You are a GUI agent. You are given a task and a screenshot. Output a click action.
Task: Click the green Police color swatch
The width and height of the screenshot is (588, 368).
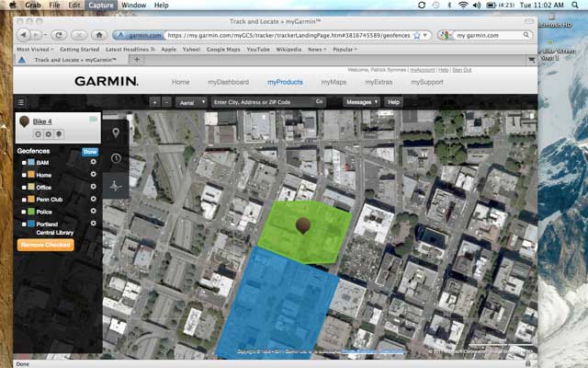[x=31, y=212]
